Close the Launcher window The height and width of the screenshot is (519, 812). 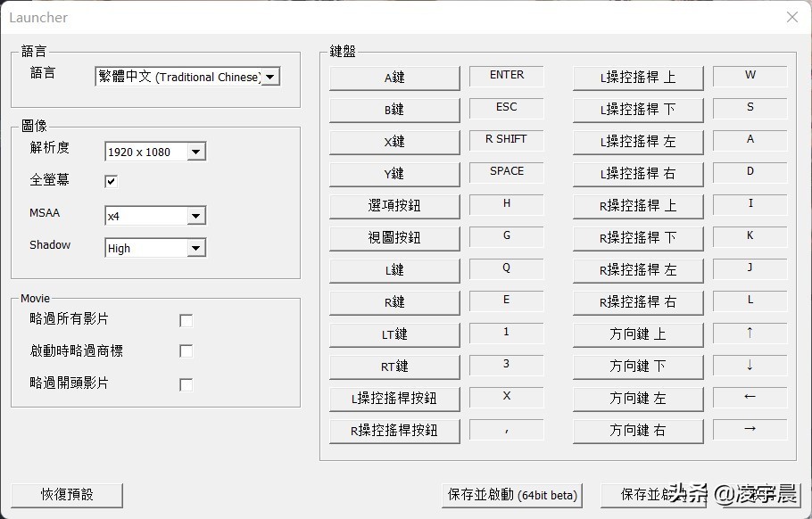(x=791, y=17)
